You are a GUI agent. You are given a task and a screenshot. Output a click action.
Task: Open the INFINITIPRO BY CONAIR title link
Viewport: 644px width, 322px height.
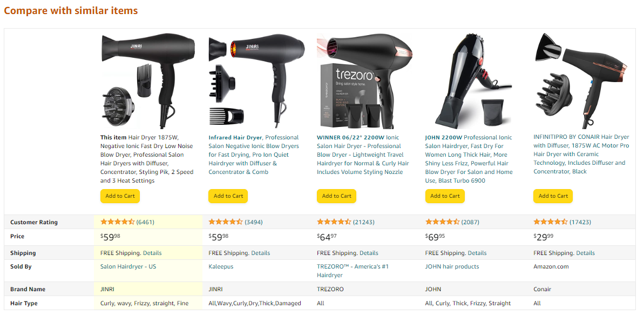pyautogui.click(x=581, y=154)
